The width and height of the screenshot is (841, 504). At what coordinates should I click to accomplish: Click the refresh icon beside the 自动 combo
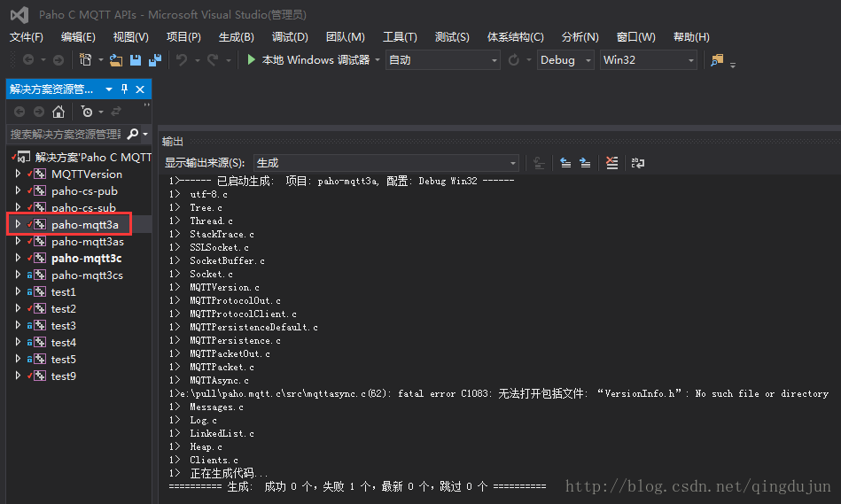[514, 60]
